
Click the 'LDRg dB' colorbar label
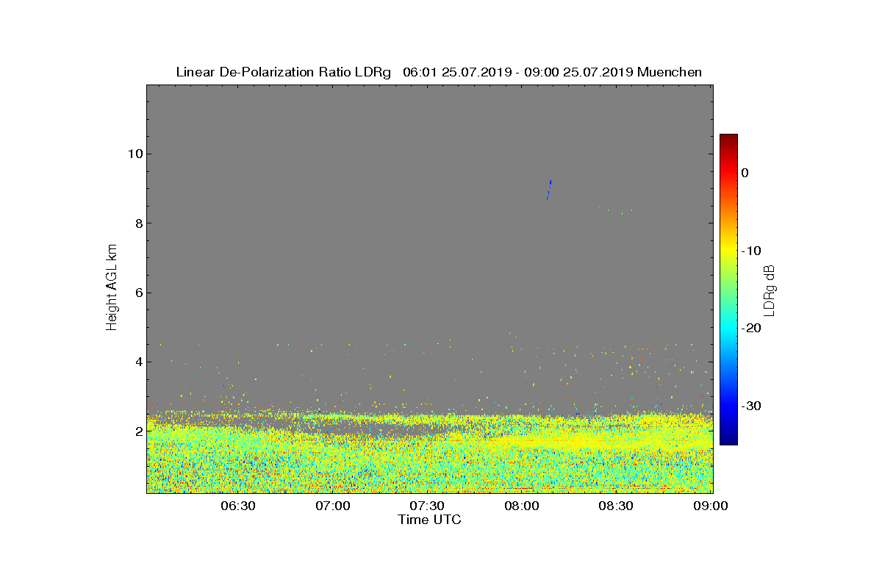coord(769,290)
